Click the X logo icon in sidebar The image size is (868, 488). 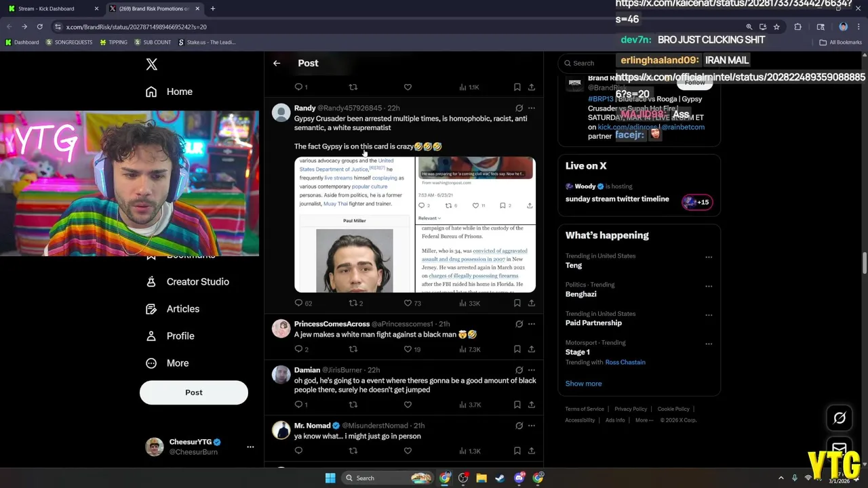[152, 64]
